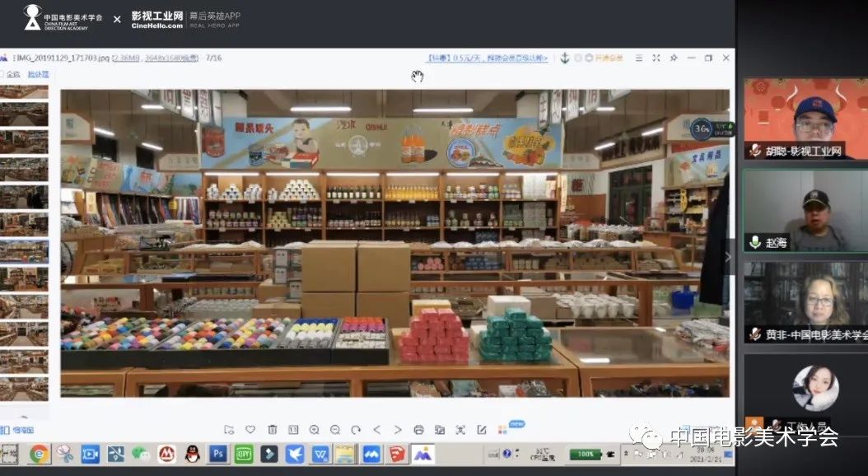Open the colorful apps grid with new badge
This screenshot has width=868, height=476.
click(502, 430)
